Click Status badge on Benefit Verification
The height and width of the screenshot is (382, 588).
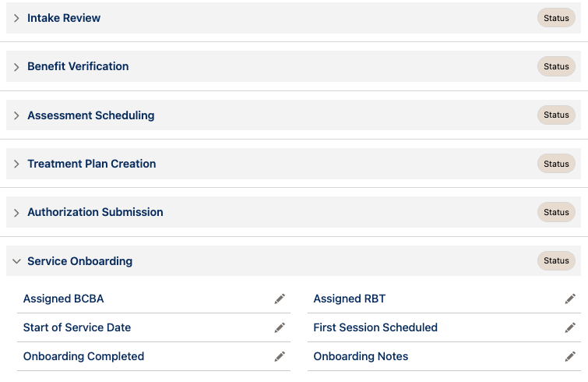click(x=556, y=66)
